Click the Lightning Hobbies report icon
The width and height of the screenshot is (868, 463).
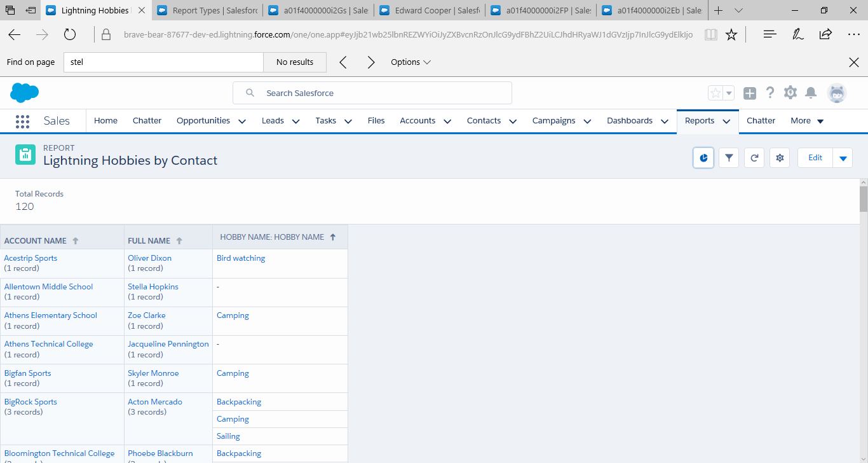tap(25, 154)
